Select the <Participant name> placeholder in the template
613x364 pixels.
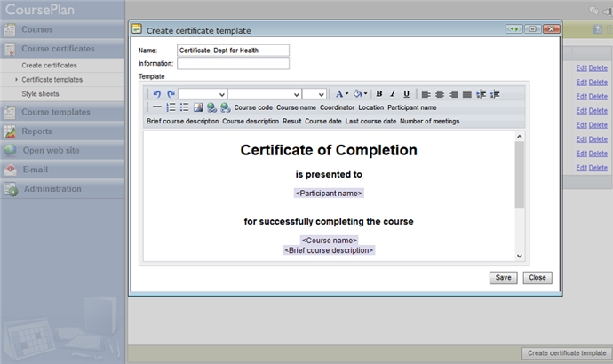329,194
